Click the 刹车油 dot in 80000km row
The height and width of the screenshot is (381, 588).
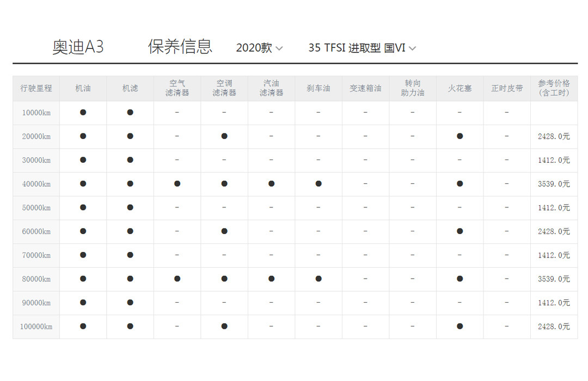pyautogui.click(x=318, y=279)
